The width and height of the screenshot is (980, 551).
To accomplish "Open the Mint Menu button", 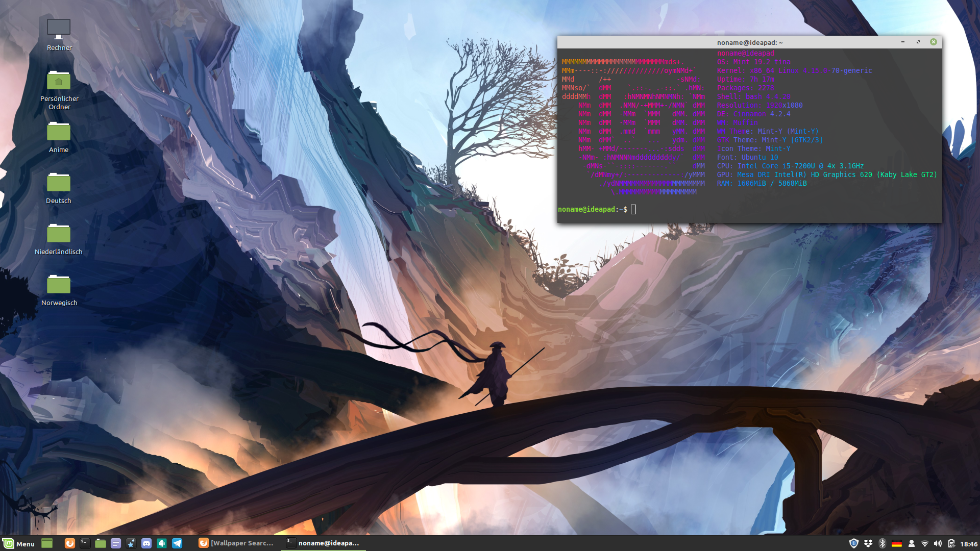I will (x=18, y=543).
